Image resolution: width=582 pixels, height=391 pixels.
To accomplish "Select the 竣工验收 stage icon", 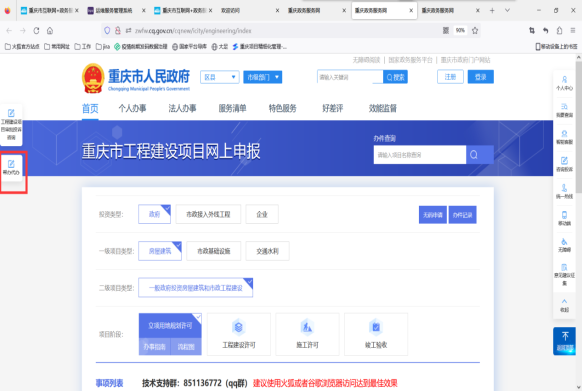I will (x=376, y=334).
